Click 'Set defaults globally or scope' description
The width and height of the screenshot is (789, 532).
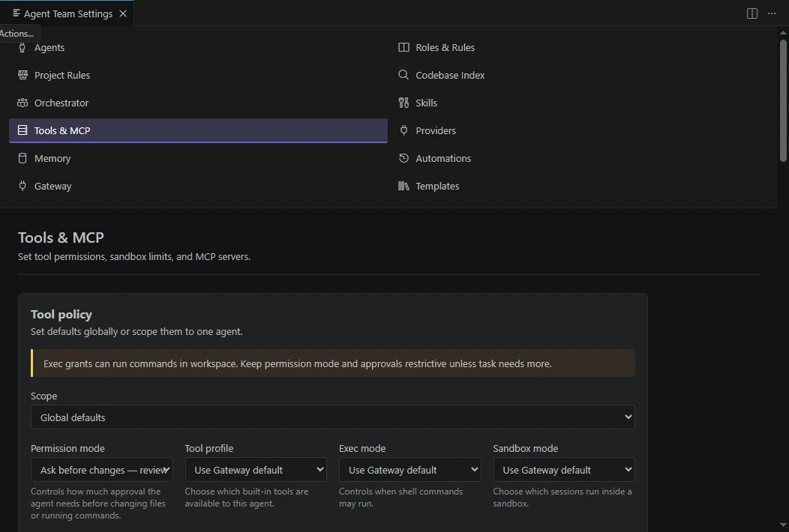coord(136,331)
